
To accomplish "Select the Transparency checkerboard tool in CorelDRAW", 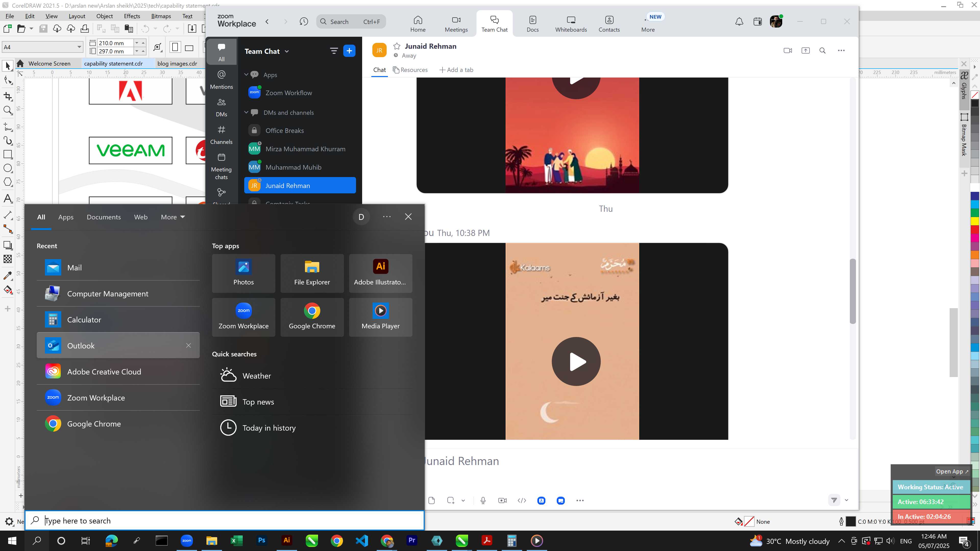I will 8,259.
